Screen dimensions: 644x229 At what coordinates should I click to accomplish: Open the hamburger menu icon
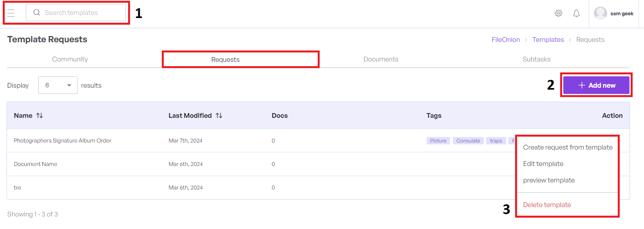[11, 13]
